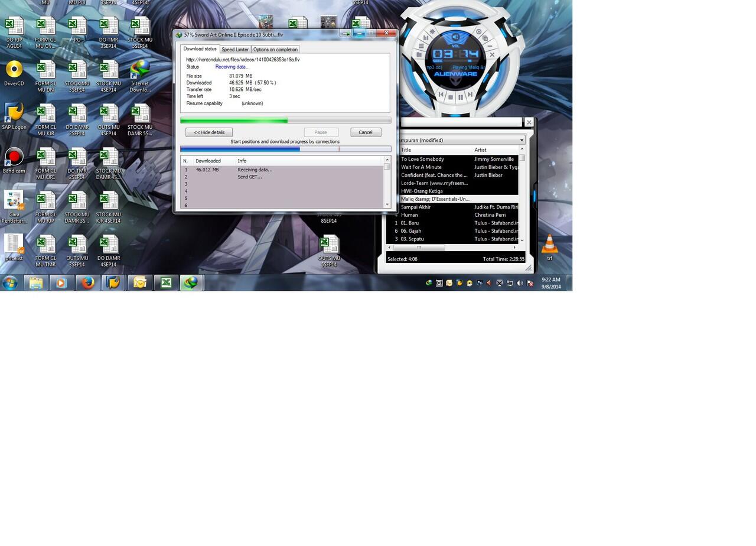
Task: Stop playback in the Alienware player
Action: click(451, 97)
